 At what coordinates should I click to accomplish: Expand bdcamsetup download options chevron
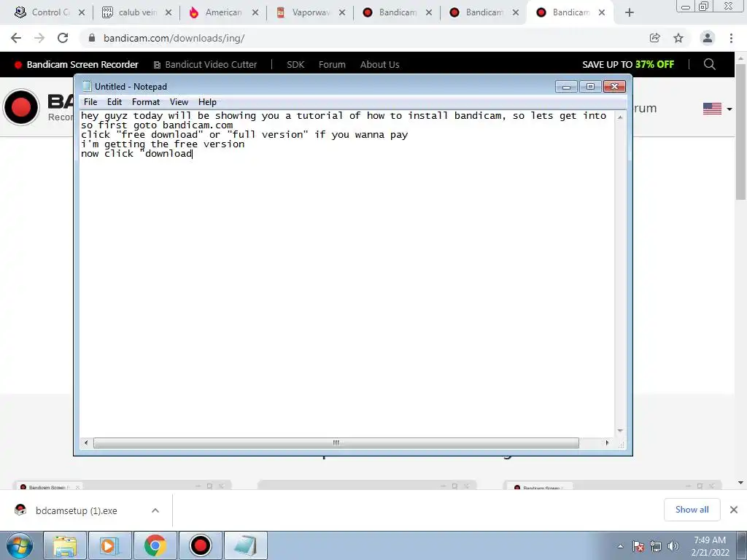(155, 510)
